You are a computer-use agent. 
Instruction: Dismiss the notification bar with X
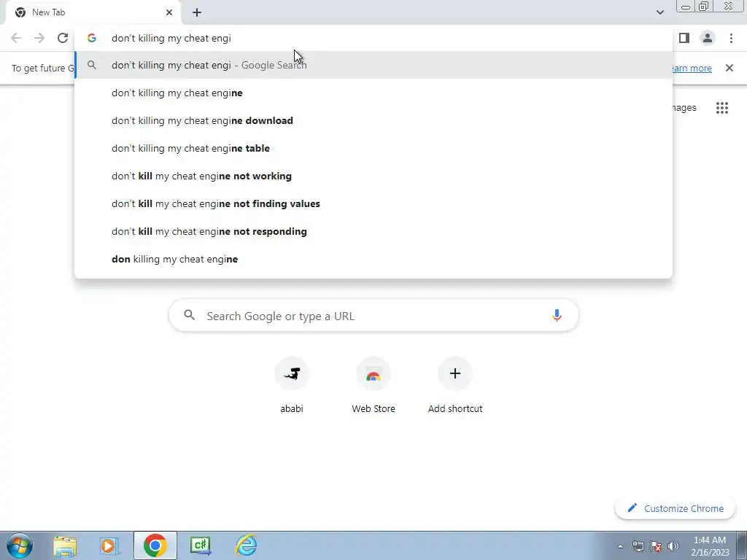pos(729,68)
